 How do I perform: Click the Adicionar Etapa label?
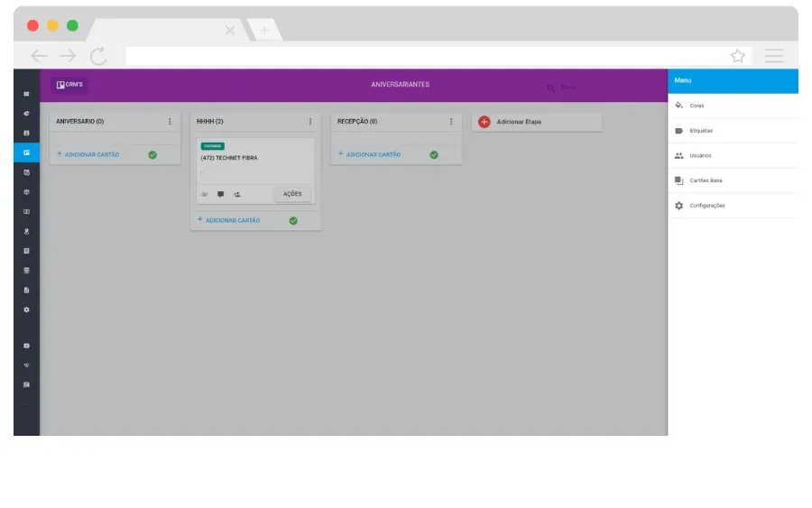pyautogui.click(x=519, y=122)
